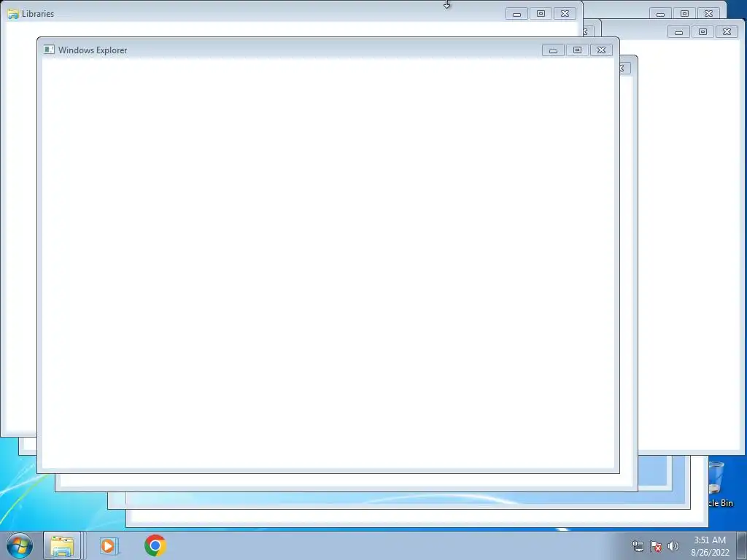Click the Windows Explorer window title icon
The width and height of the screenshot is (747, 560).
pos(49,50)
